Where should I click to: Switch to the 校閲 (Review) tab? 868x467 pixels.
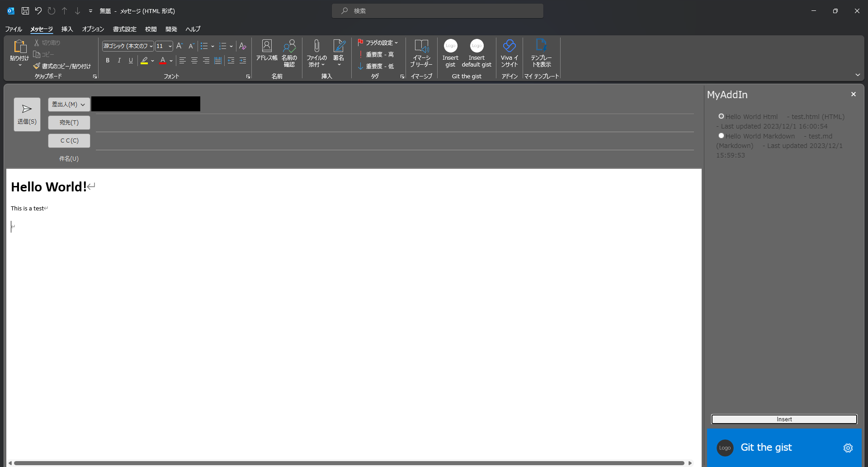tap(151, 29)
